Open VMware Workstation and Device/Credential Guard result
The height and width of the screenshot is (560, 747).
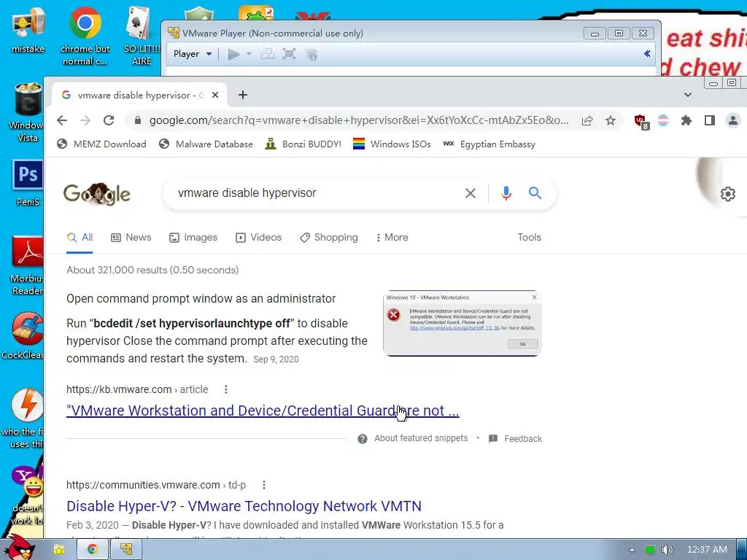click(263, 411)
